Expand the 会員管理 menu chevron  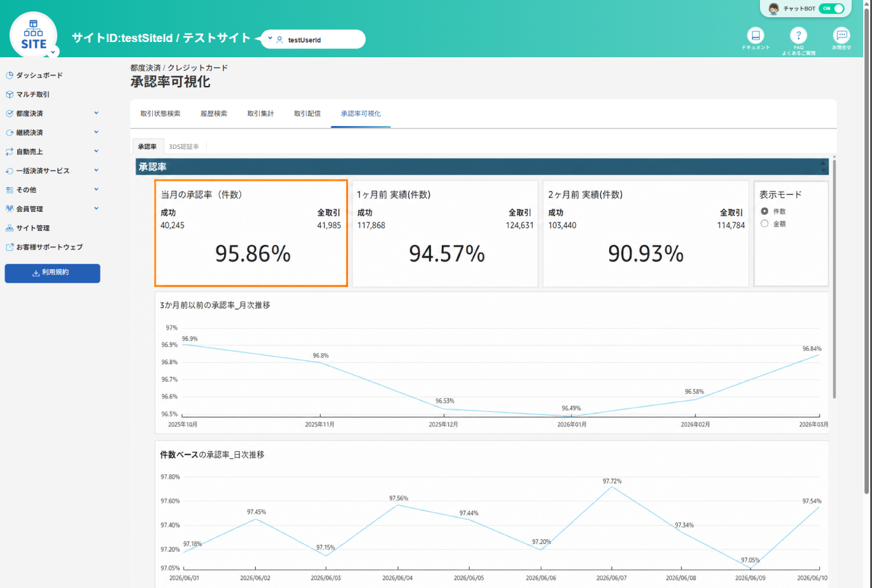point(96,209)
